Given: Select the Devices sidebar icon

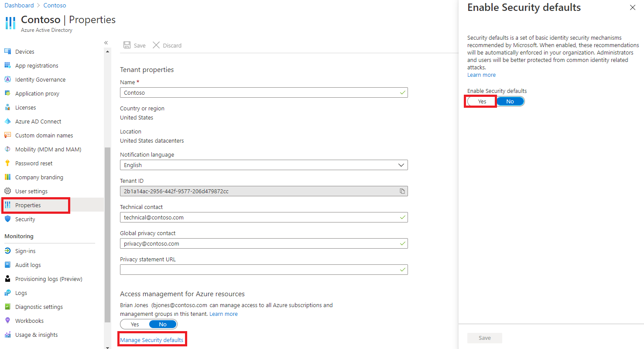Looking at the screenshot, I should [7, 51].
